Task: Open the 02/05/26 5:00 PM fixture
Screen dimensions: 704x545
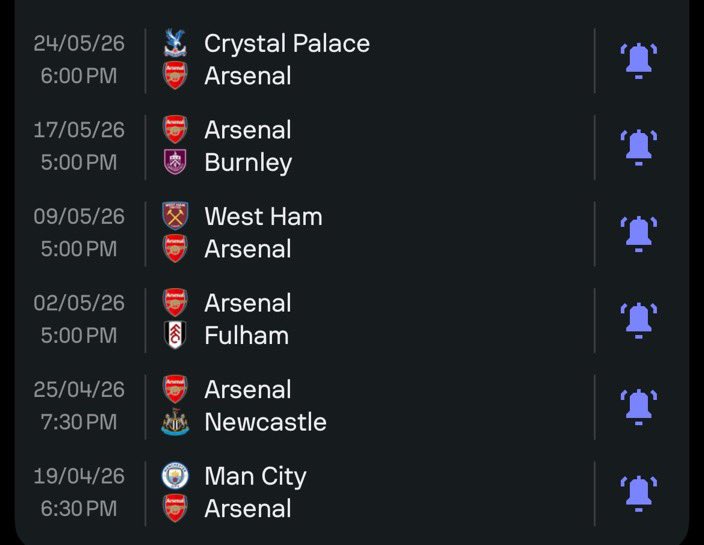Action: click(x=78, y=319)
